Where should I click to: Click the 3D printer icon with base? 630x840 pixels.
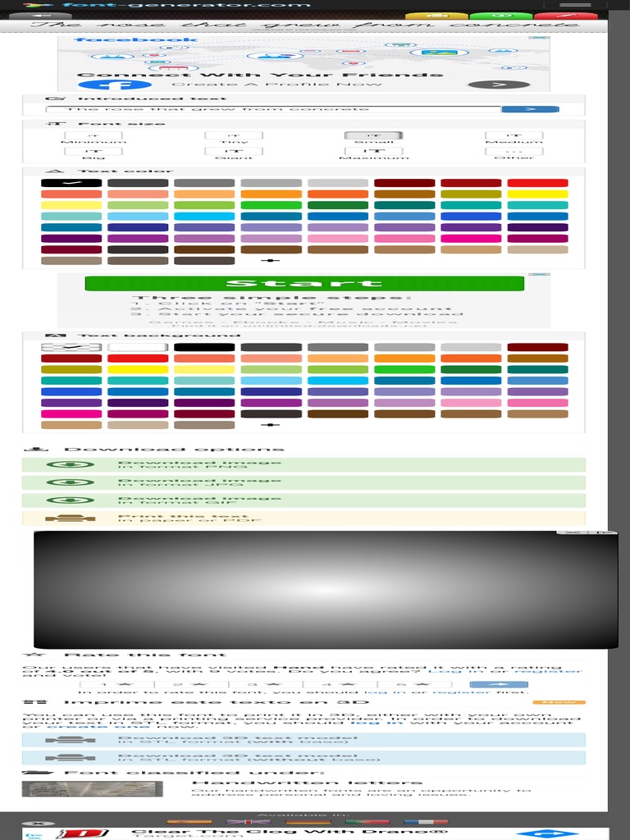tap(71, 740)
